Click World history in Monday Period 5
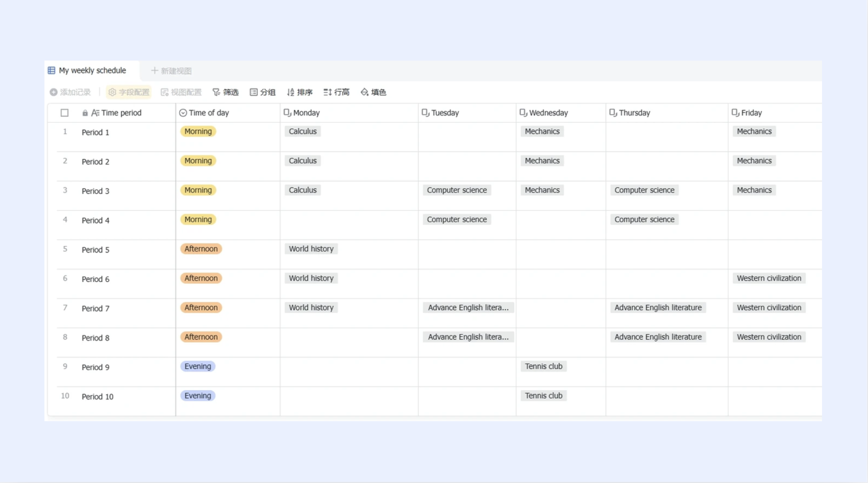Screen dimensions: 868x483 tap(311, 249)
